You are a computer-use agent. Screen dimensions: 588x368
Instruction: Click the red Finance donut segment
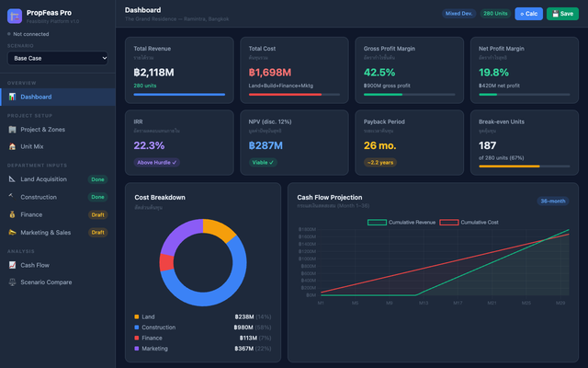(x=166, y=262)
